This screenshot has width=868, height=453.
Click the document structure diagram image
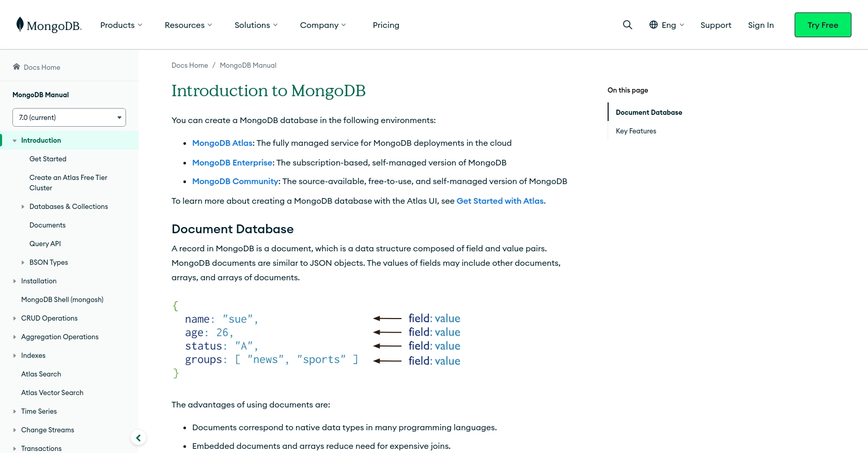pyautogui.click(x=316, y=339)
